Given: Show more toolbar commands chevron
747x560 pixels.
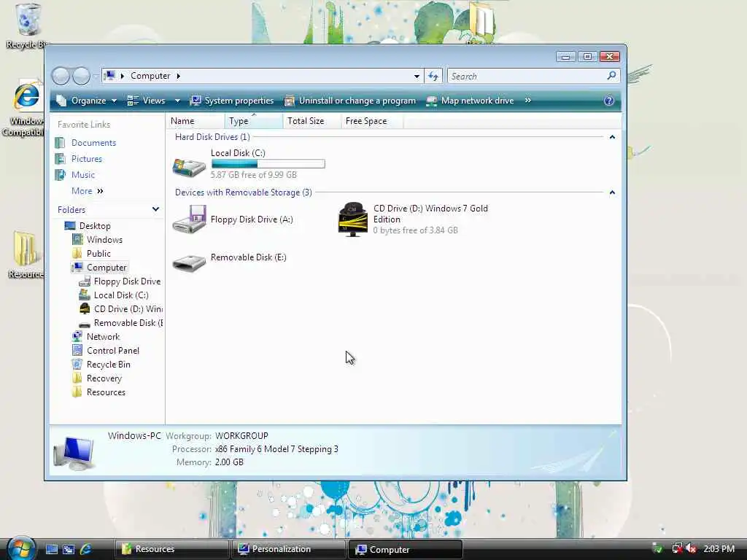Looking at the screenshot, I should [x=528, y=101].
